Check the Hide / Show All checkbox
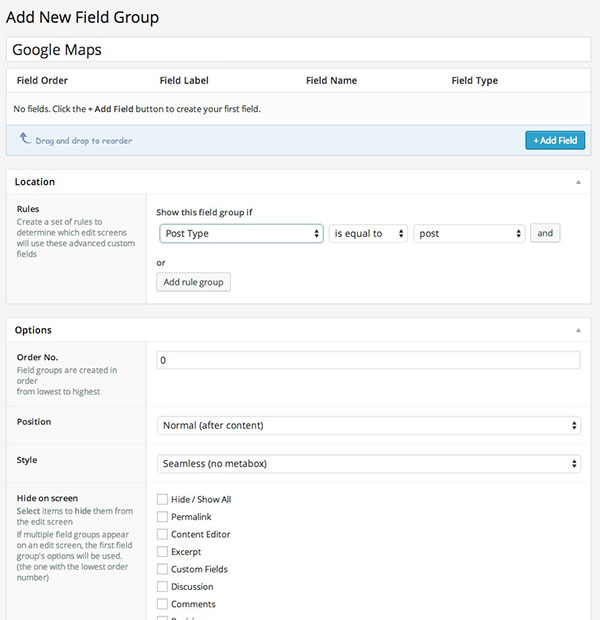600x620 pixels. (x=162, y=499)
